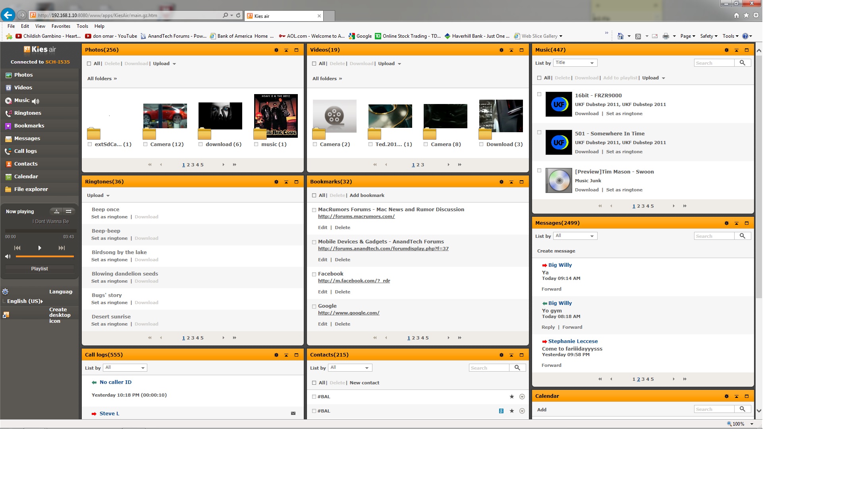The width and height of the screenshot is (868, 482).
Task: Open Photos from the sidebar icon
Action: pyautogui.click(x=8, y=75)
